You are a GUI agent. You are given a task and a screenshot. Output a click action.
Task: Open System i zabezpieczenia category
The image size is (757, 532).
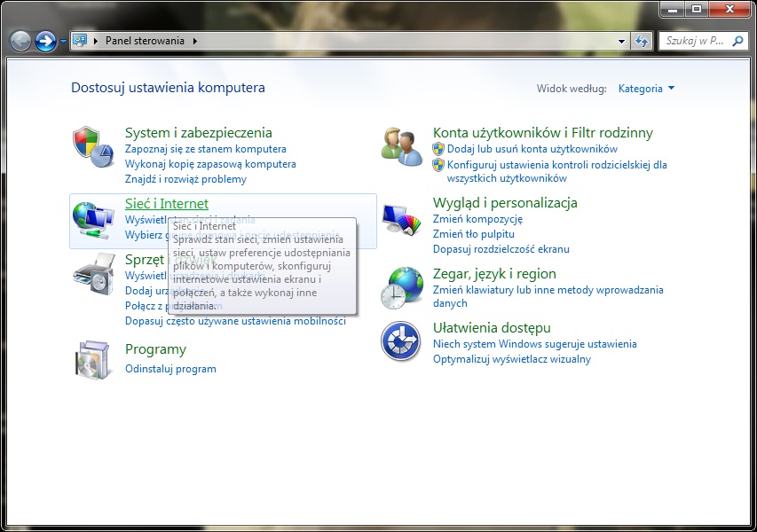tap(199, 133)
